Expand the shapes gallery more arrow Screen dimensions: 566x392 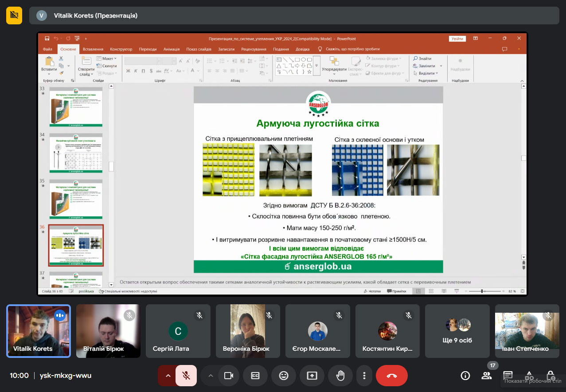(x=316, y=66)
